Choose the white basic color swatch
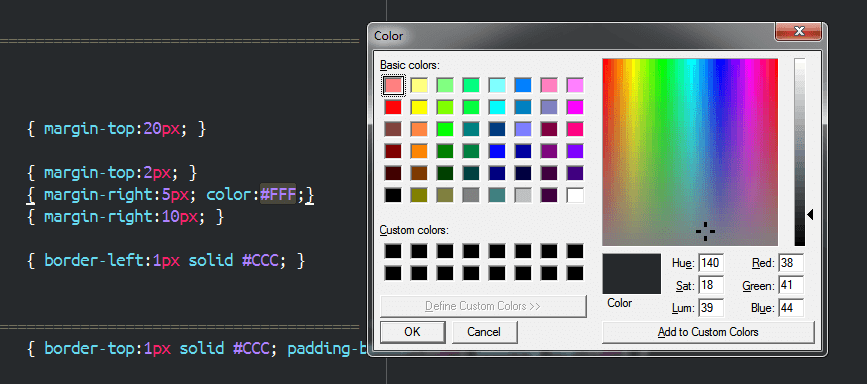Image resolution: width=867 pixels, height=384 pixels. pyautogui.click(x=575, y=195)
